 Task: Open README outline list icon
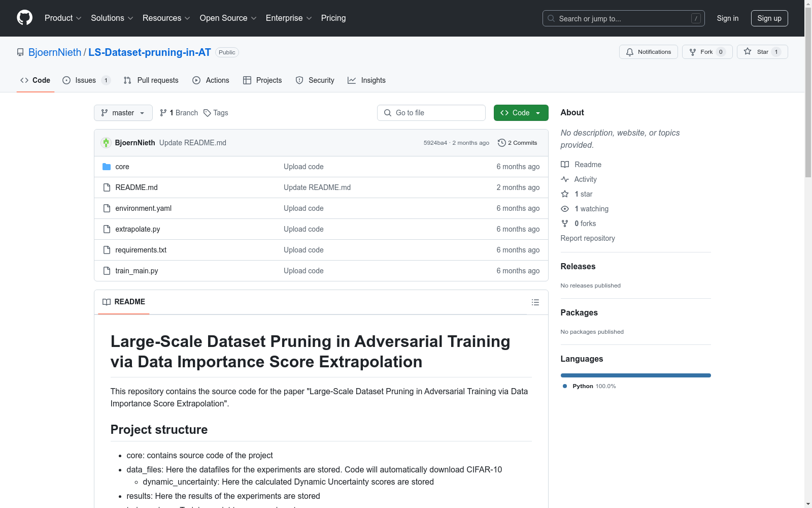click(x=535, y=302)
